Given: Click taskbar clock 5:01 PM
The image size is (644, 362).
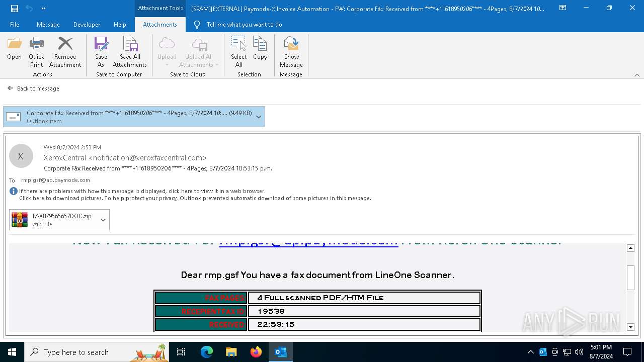Looking at the screenshot, I should point(601,352).
